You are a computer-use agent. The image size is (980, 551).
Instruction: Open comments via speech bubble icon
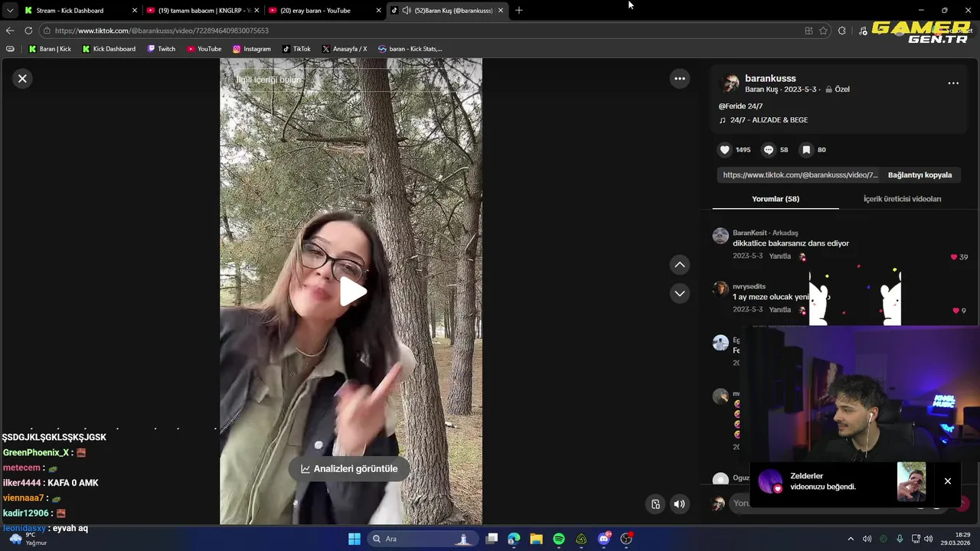pyautogui.click(x=769, y=149)
